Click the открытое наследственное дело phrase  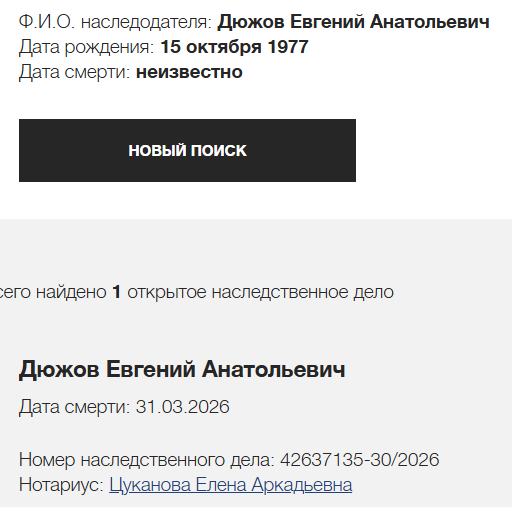point(260,292)
